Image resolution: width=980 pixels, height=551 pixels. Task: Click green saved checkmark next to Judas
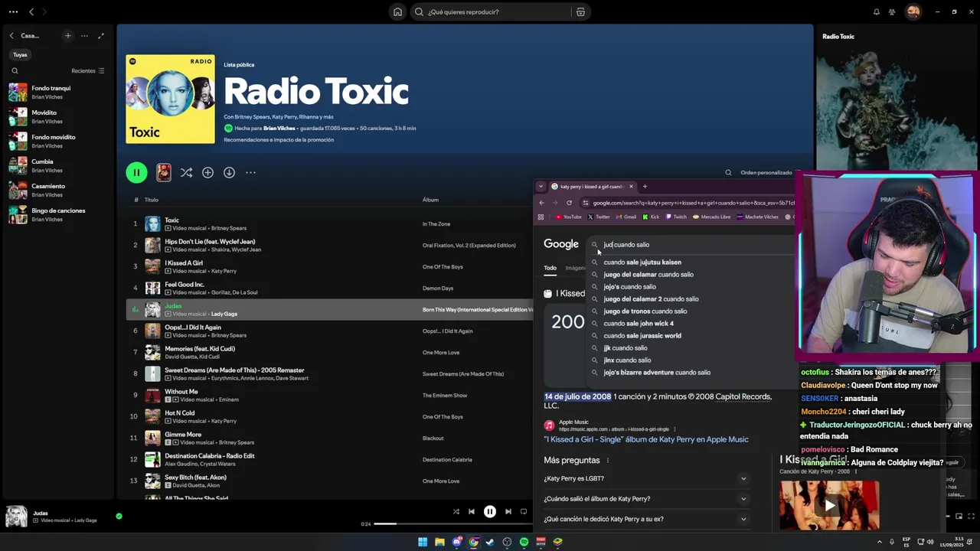(x=119, y=516)
